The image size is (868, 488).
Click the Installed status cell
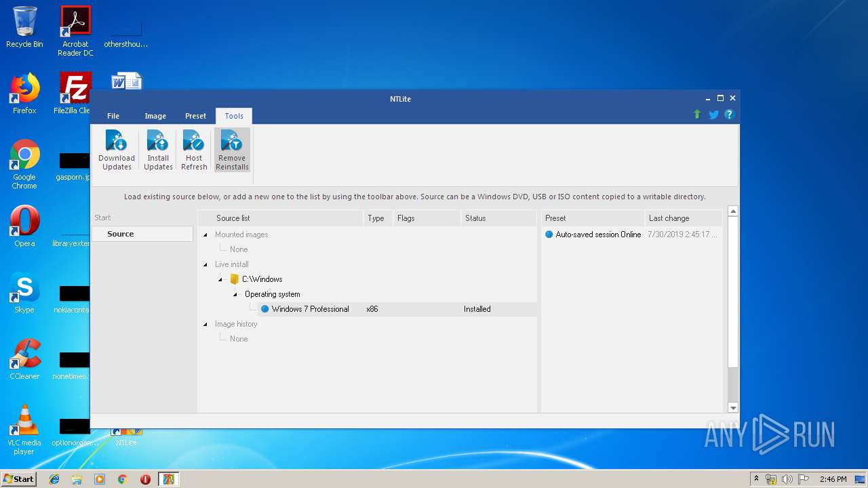click(477, 309)
